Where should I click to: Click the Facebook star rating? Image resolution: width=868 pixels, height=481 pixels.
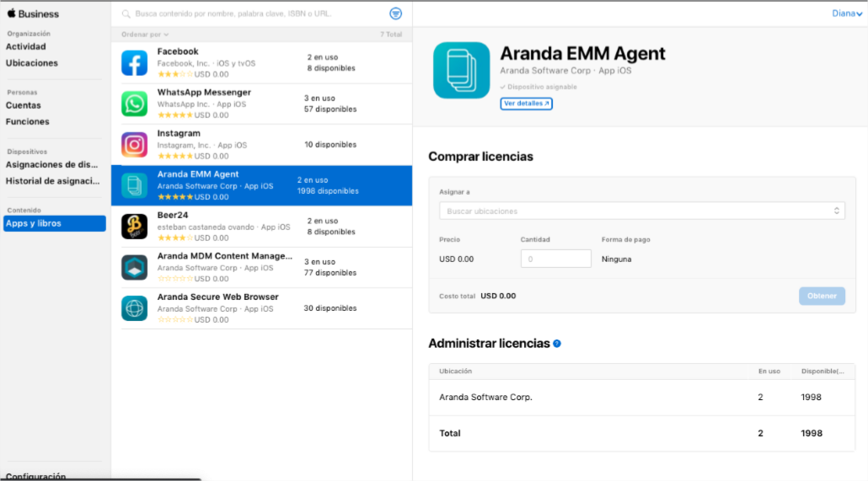[175, 74]
